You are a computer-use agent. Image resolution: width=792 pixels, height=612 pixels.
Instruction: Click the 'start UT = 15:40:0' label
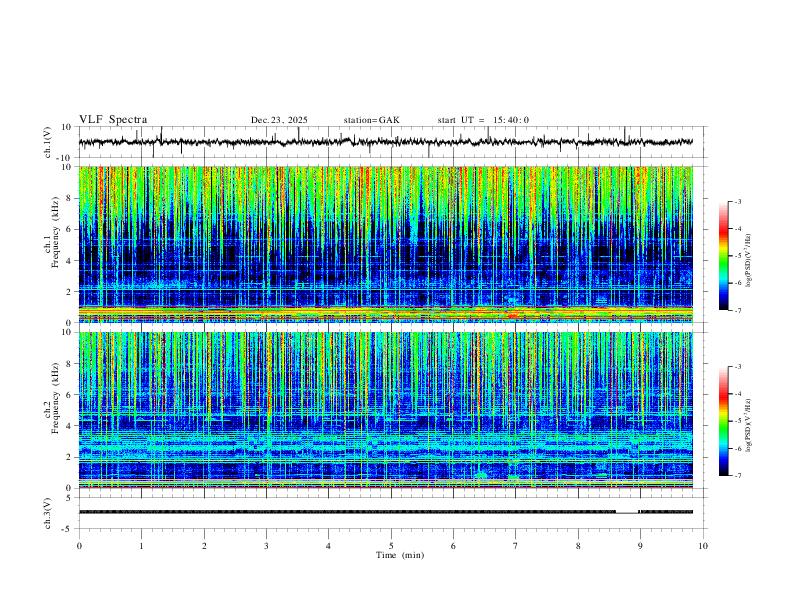483,120
